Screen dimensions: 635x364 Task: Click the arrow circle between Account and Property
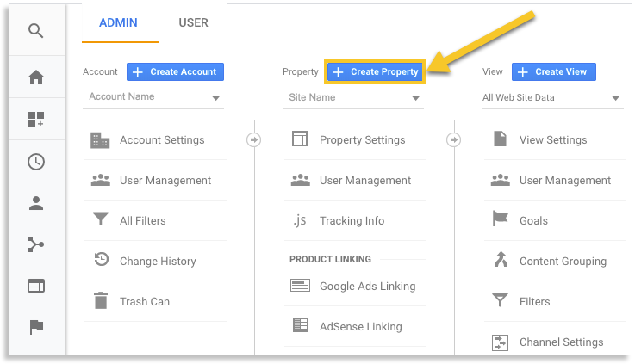[253, 139]
